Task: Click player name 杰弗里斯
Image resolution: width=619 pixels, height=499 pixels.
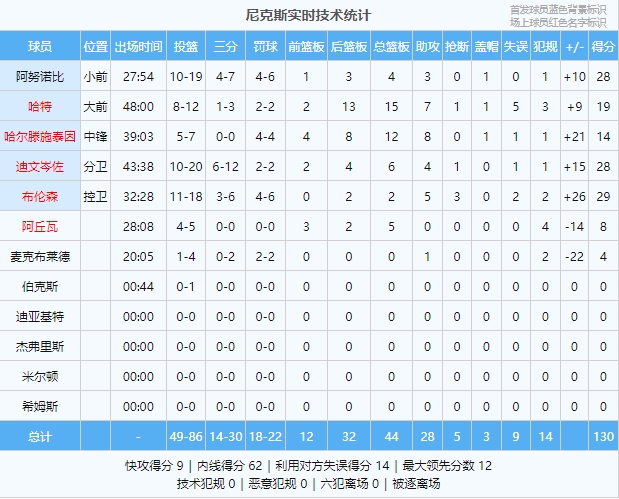Action: [40, 346]
